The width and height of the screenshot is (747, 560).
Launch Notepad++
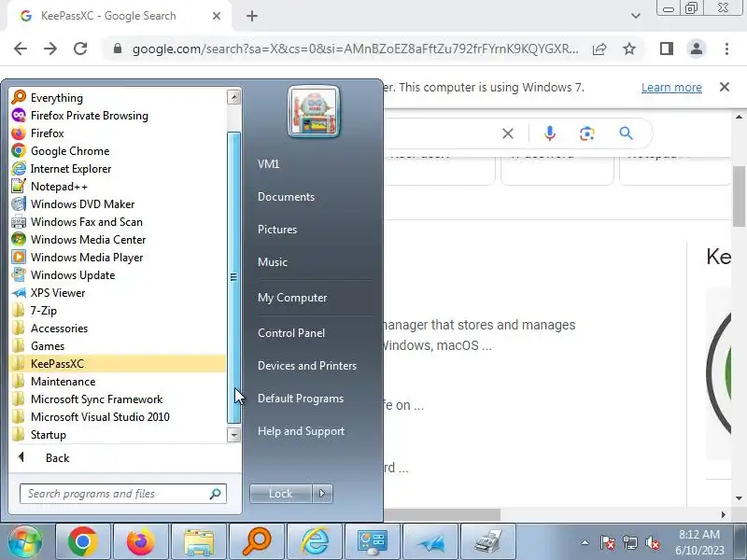coord(118,186)
